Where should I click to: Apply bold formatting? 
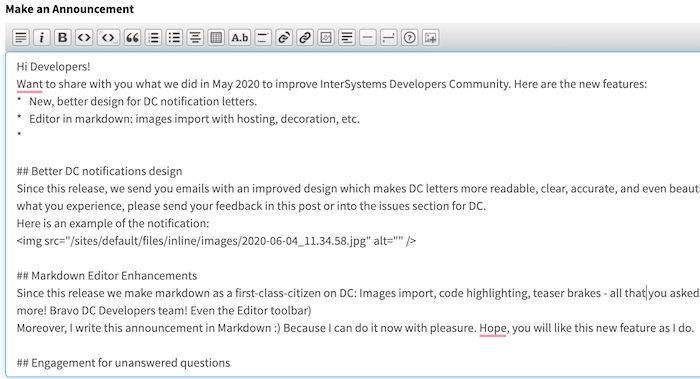click(x=62, y=37)
